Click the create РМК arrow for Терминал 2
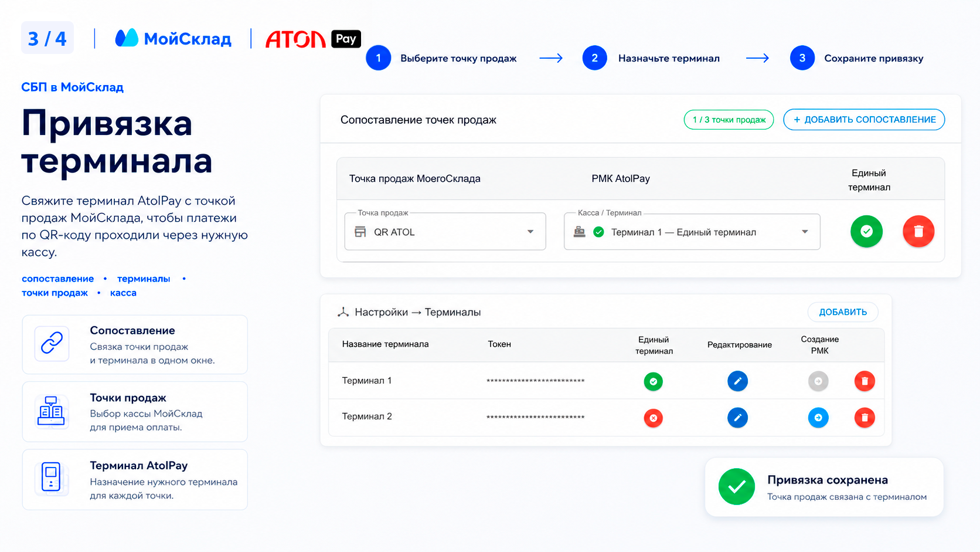This screenshot has height=552, width=980. coord(818,418)
